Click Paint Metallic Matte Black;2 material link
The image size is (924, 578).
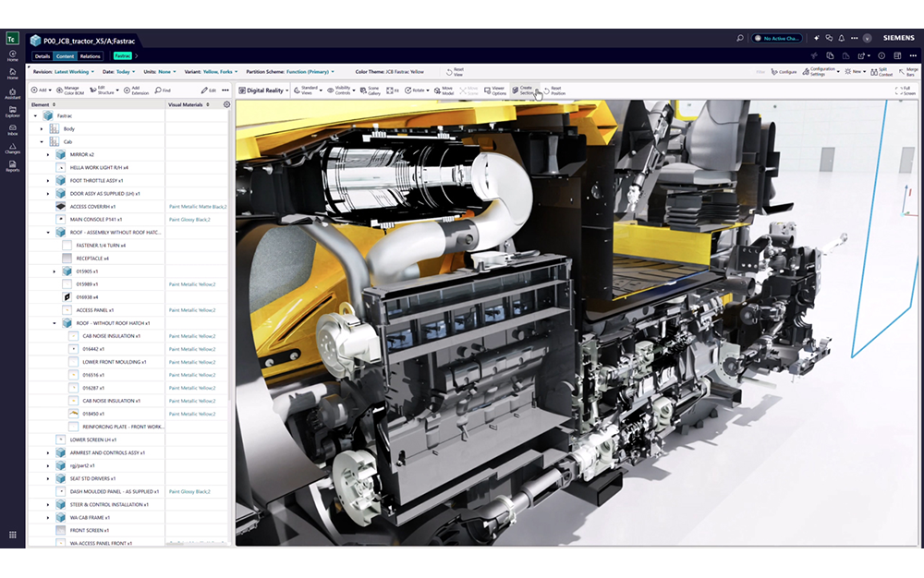198,207
